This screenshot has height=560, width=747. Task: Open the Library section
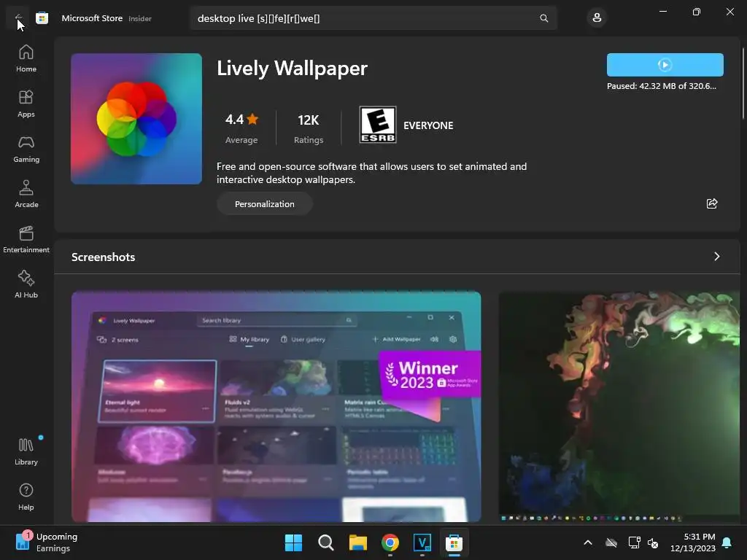(x=26, y=451)
